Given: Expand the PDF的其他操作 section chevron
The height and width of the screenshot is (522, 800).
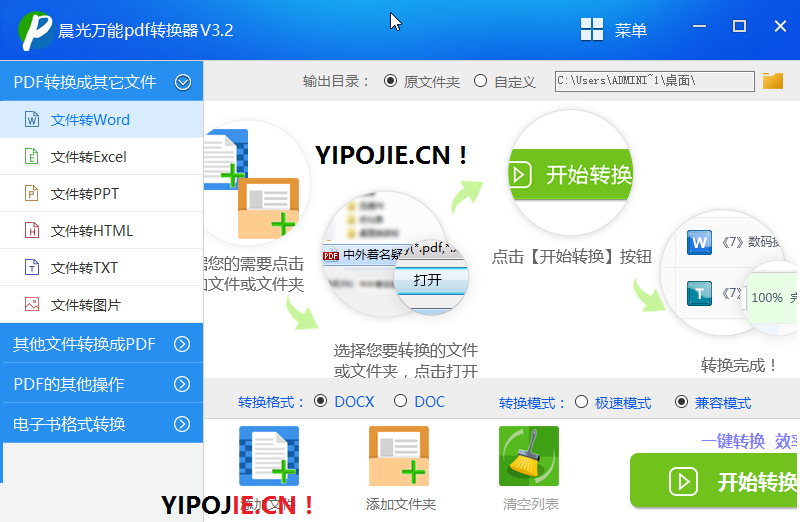Looking at the screenshot, I should (x=182, y=384).
